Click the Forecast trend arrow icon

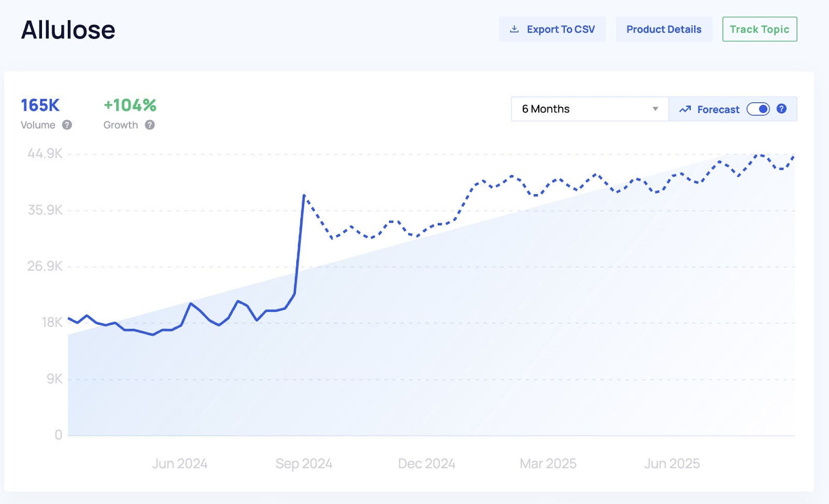(685, 109)
